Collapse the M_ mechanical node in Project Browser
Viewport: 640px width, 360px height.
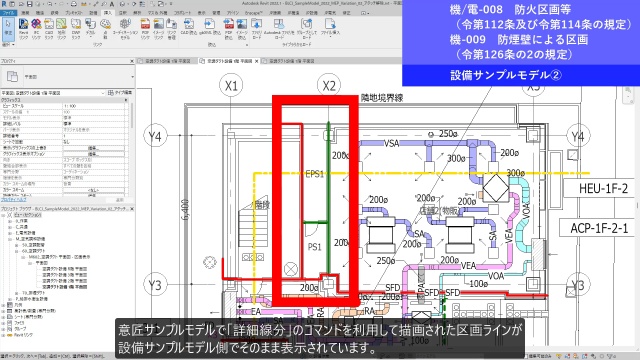click(x=10, y=239)
